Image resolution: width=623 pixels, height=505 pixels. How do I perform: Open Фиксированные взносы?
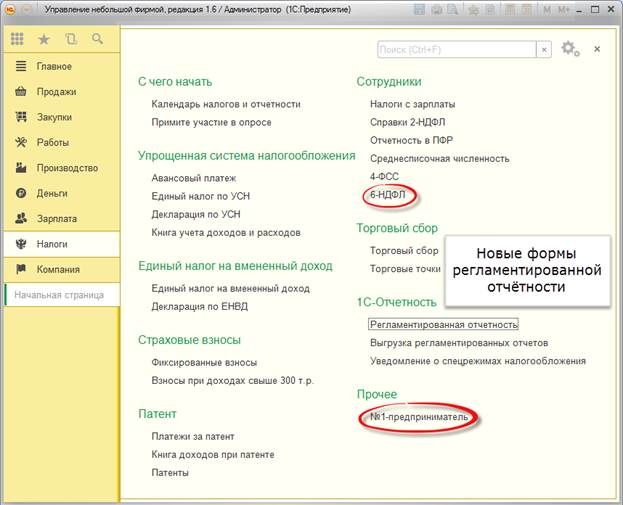point(204,362)
